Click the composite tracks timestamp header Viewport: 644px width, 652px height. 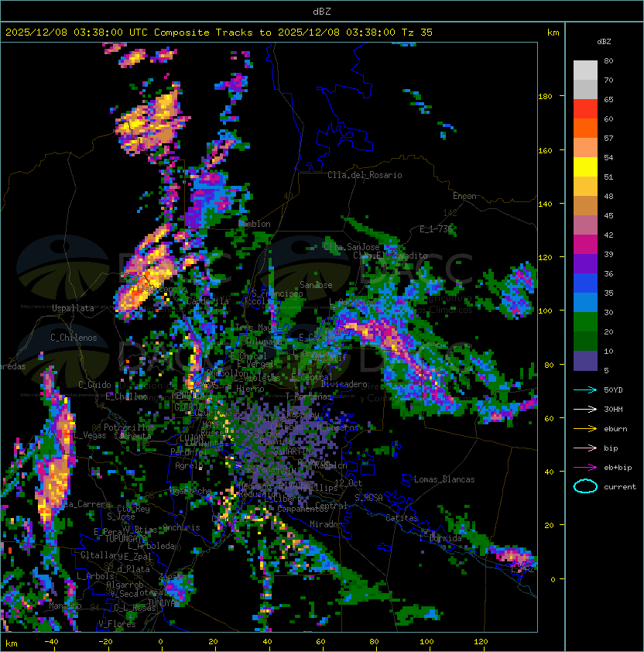click(219, 33)
